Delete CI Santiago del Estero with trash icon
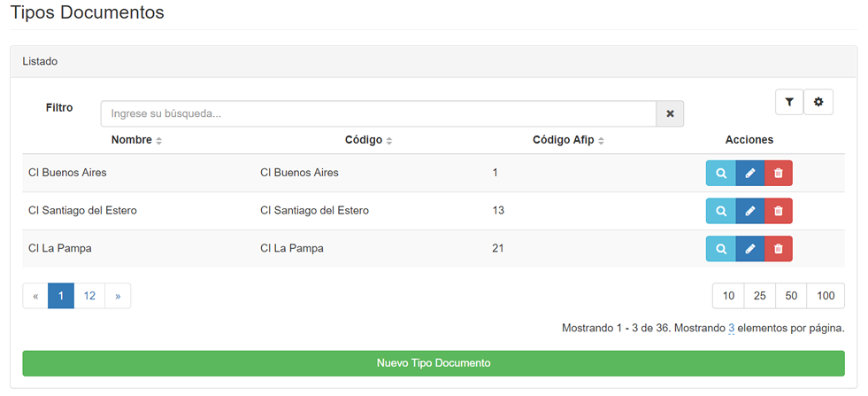 click(x=779, y=211)
